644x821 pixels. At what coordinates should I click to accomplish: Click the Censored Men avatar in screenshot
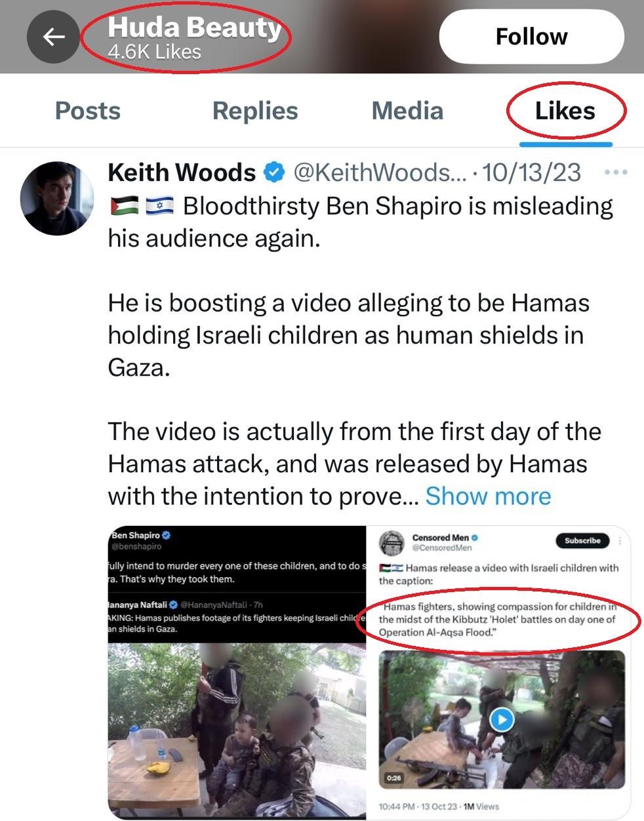click(392, 542)
